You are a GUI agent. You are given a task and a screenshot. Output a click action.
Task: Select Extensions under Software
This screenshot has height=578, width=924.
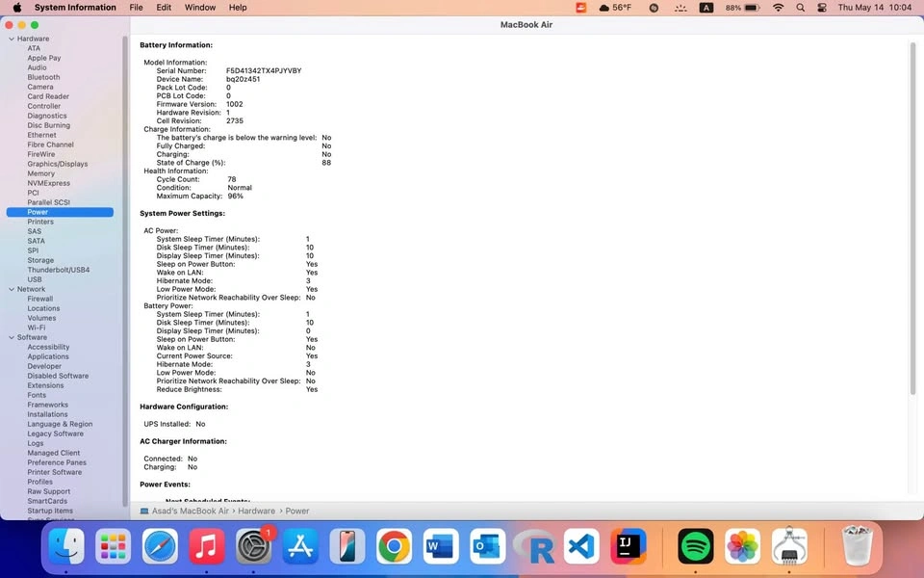click(x=45, y=385)
